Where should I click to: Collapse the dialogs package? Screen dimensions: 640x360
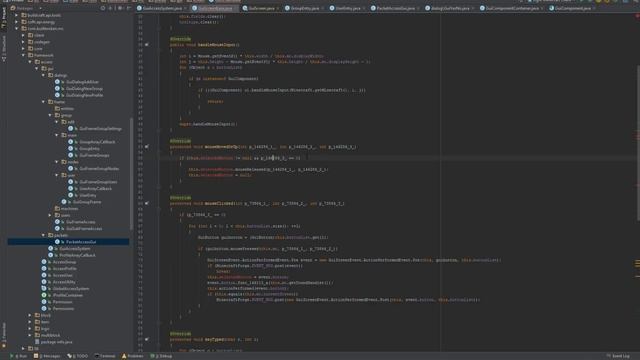click(43, 75)
